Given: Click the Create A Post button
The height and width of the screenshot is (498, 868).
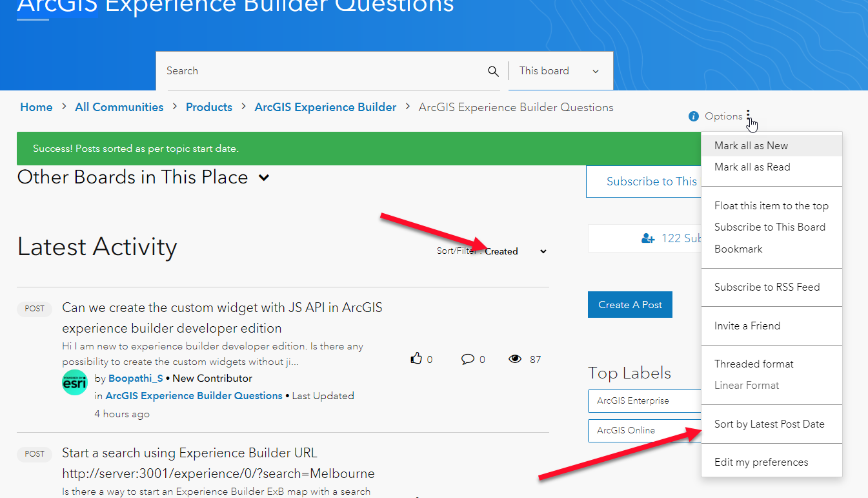Looking at the screenshot, I should click(630, 304).
